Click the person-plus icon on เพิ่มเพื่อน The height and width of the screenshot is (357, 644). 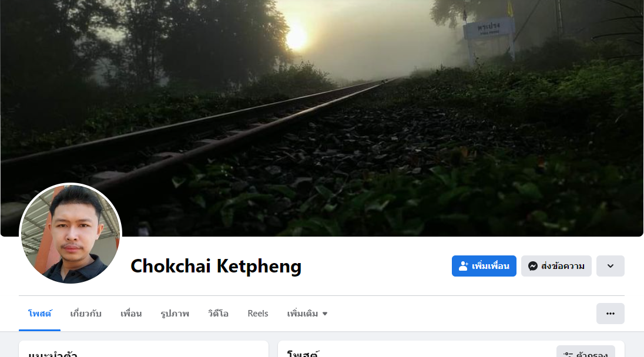coord(463,266)
